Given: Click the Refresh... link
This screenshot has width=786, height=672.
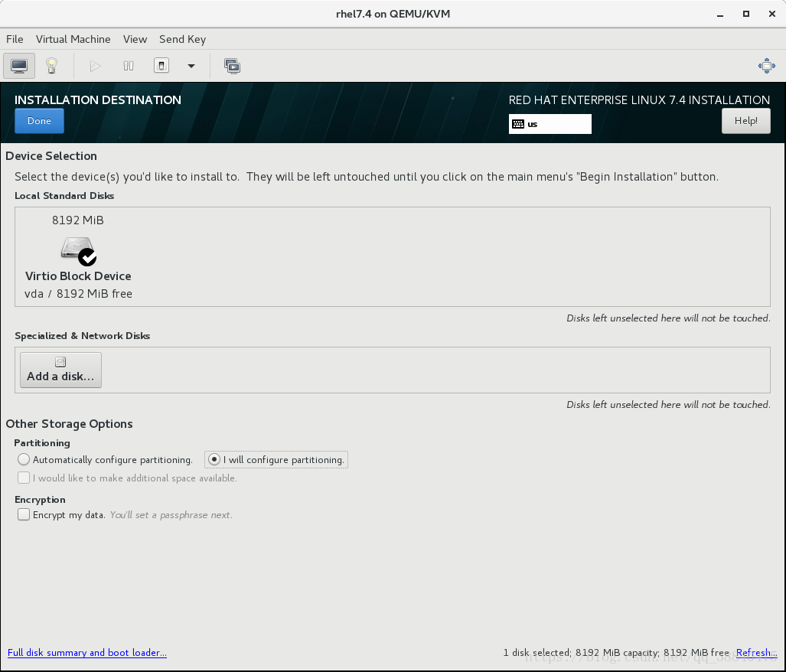Looking at the screenshot, I should point(756,652).
